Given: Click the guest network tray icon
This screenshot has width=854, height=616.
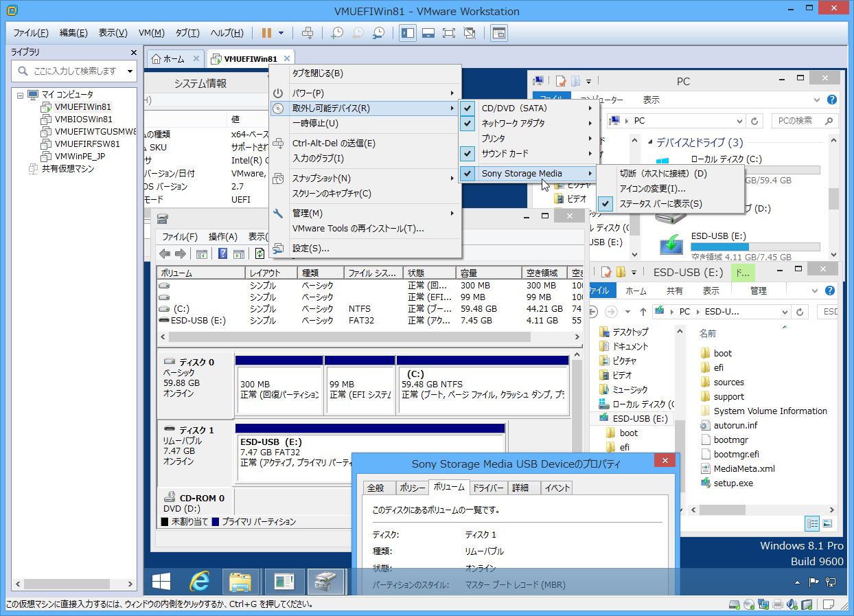Looking at the screenshot, I should point(831,582).
